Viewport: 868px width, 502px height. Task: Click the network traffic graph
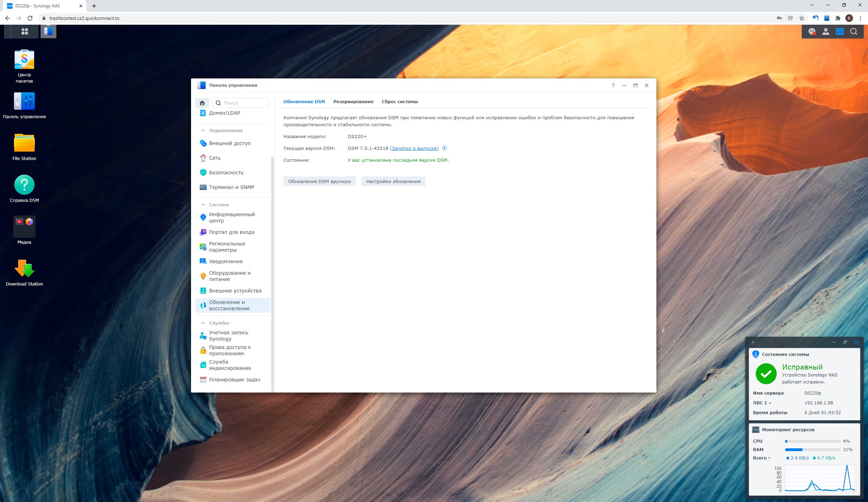[x=819, y=478]
